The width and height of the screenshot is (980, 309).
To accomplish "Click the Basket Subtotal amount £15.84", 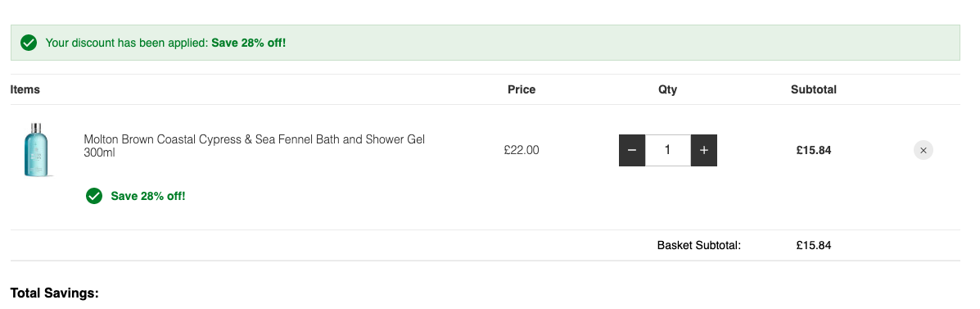I will [x=813, y=245].
